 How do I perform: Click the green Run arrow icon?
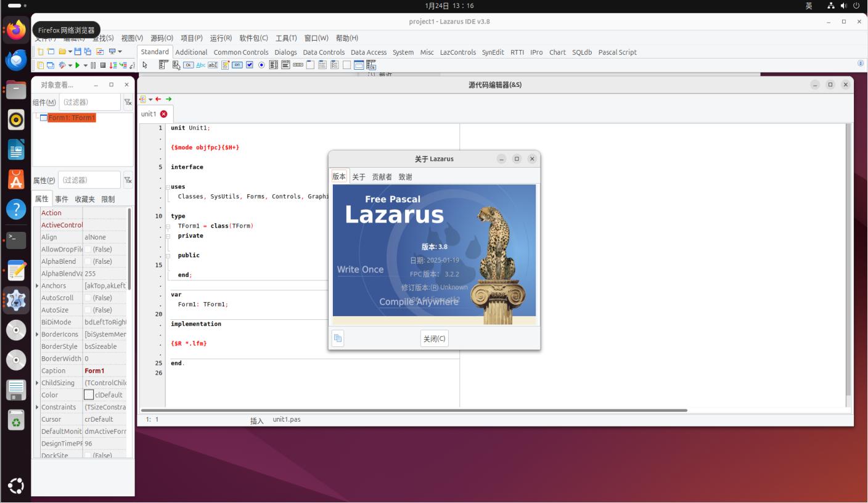(77, 65)
